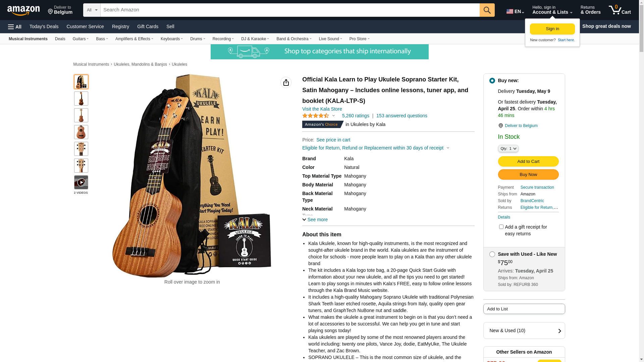Open the All hamburger menu

15,27
